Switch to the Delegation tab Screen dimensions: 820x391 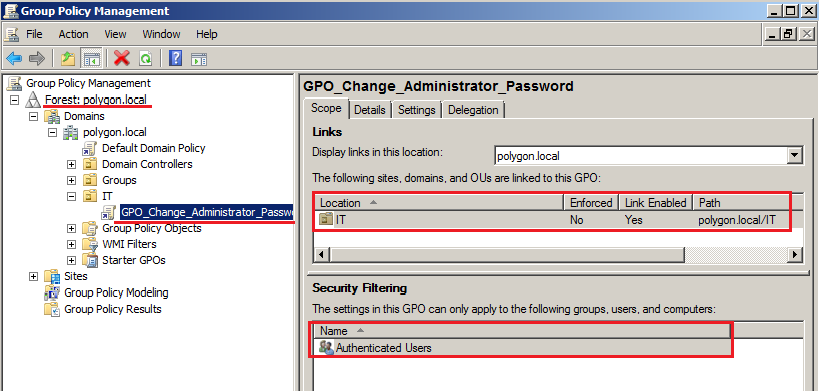[473, 110]
